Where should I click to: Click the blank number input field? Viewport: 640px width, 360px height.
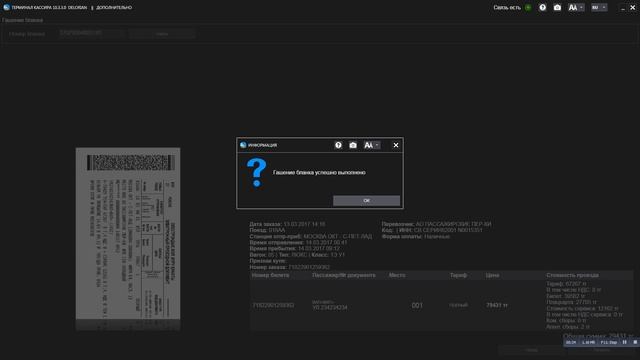tap(91, 33)
